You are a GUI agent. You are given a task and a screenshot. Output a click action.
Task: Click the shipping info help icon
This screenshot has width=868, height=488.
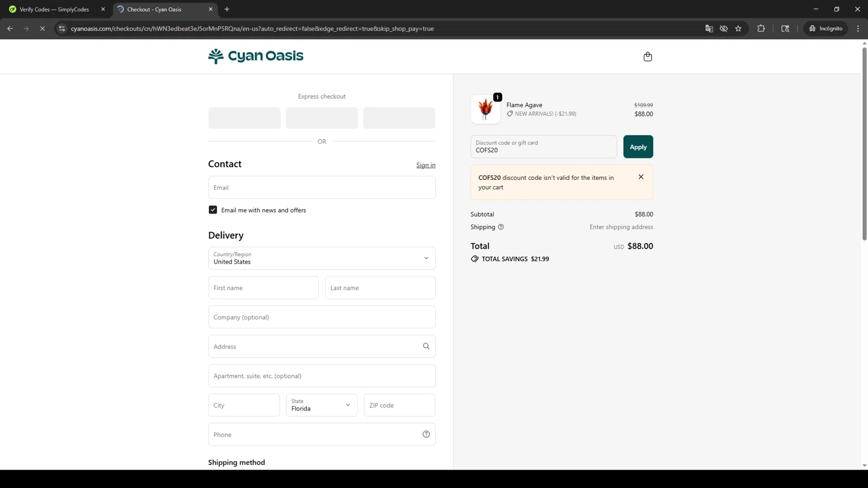[x=501, y=227]
